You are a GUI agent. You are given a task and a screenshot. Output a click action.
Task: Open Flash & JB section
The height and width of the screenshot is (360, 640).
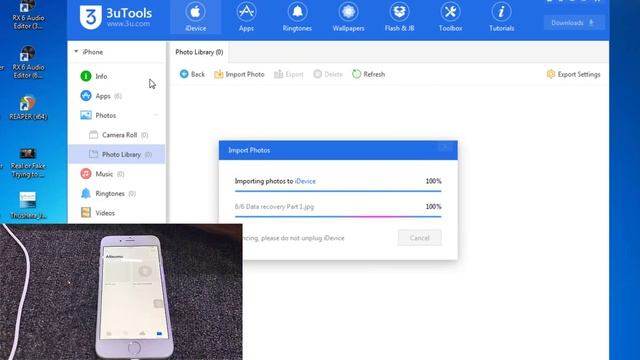[399, 17]
